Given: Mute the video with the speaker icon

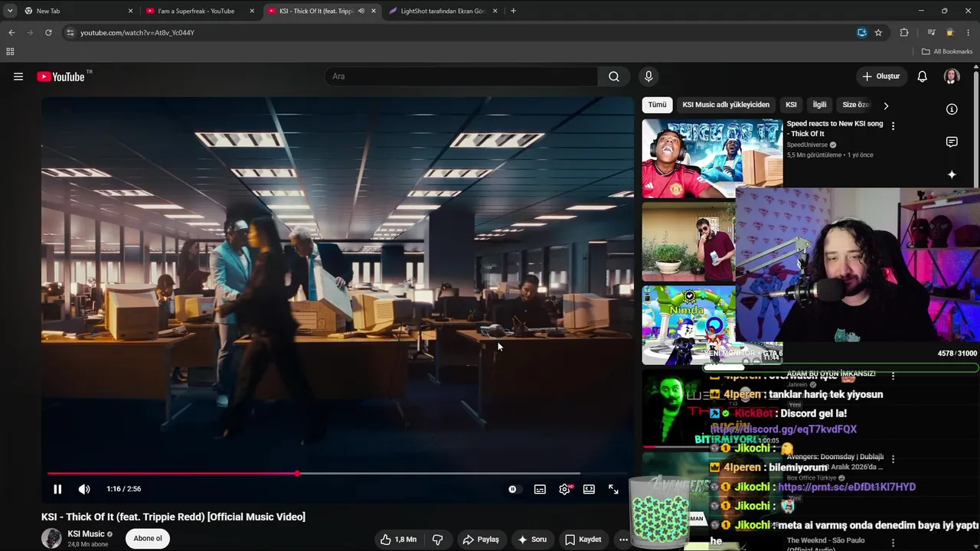Looking at the screenshot, I should 84,489.
